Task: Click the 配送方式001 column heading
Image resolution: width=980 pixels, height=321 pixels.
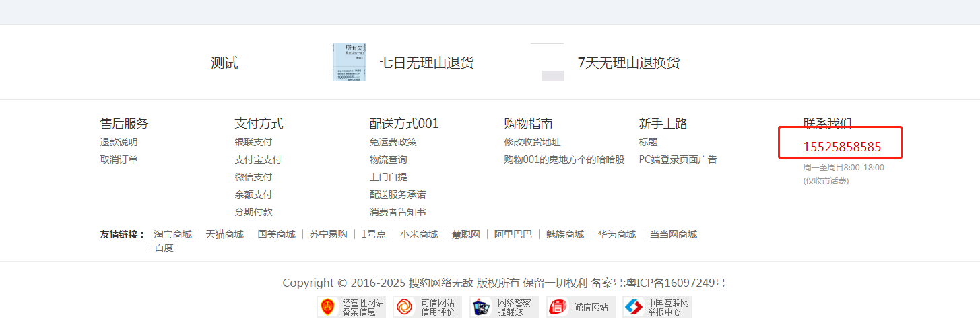Action: tap(404, 124)
